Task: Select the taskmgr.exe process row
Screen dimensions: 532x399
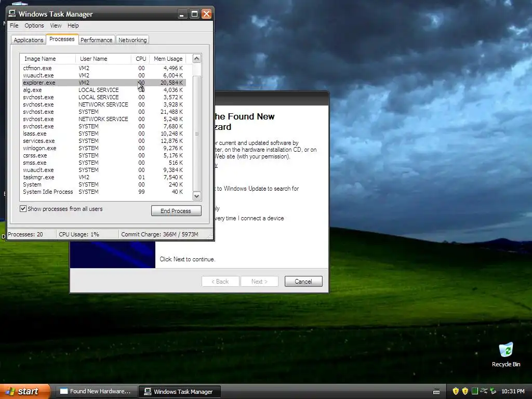Action: click(103, 178)
